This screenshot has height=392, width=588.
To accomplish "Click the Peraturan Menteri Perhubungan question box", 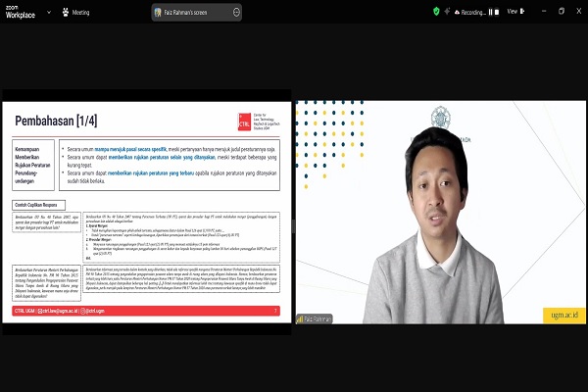I will (46, 283).
